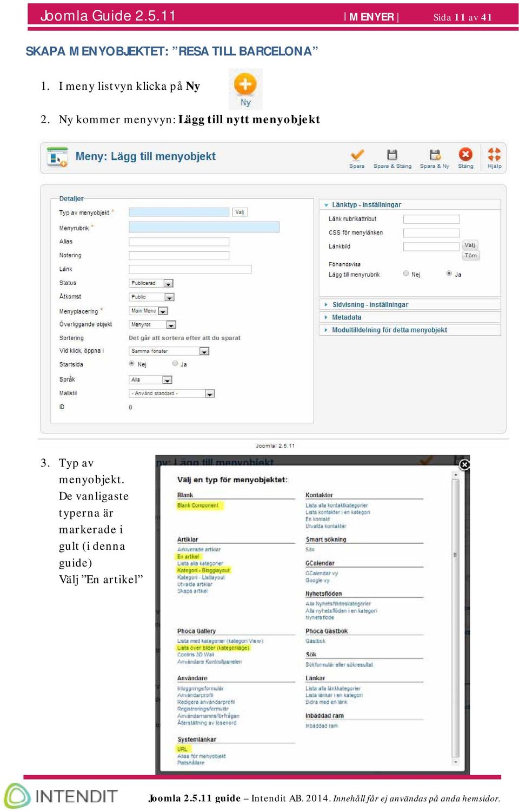The width and height of the screenshot is (519, 812).
Task: Click the Spara & Ny toolbar icon
Action: coord(435,155)
